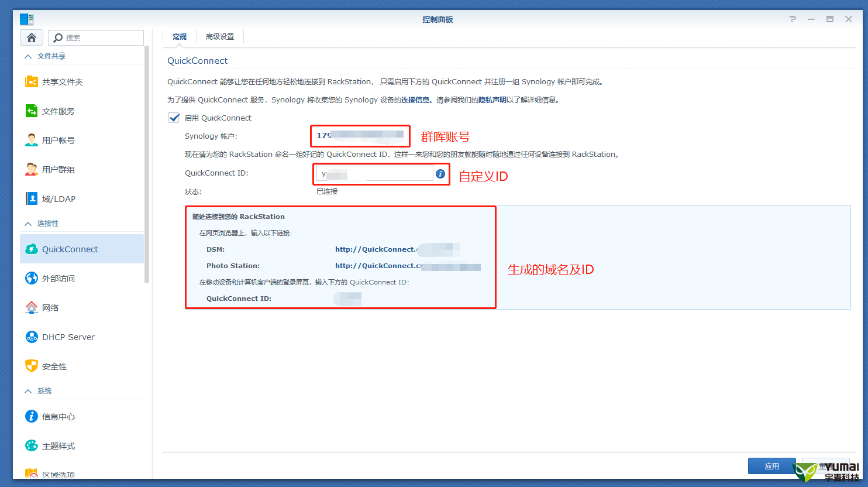Viewport: 868px width, 487px height.
Task: Click the 外部访问 label in the sidebar
Action: 58,279
